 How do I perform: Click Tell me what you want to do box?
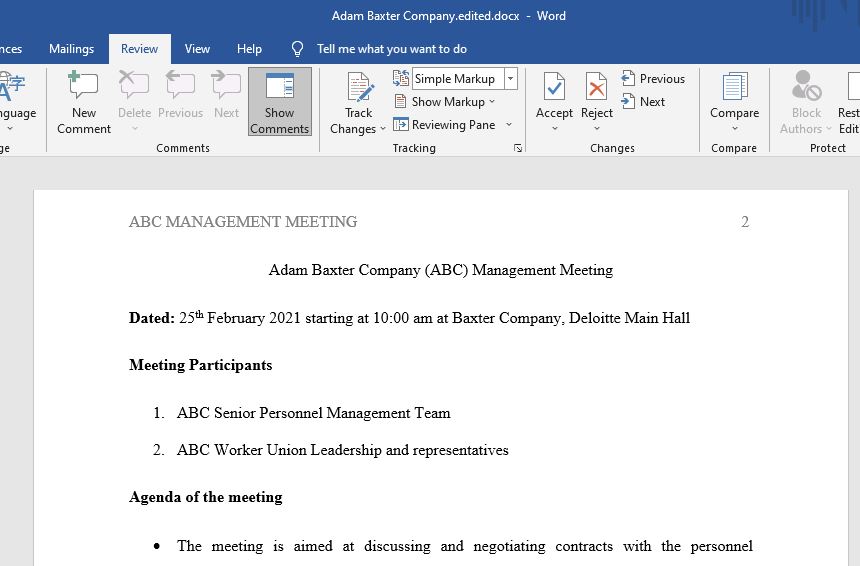[392, 49]
